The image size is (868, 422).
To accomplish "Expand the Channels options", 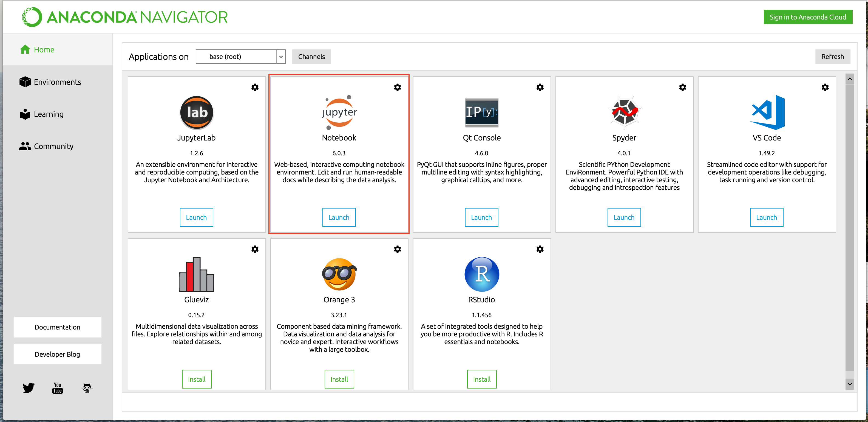I will coord(311,56).
